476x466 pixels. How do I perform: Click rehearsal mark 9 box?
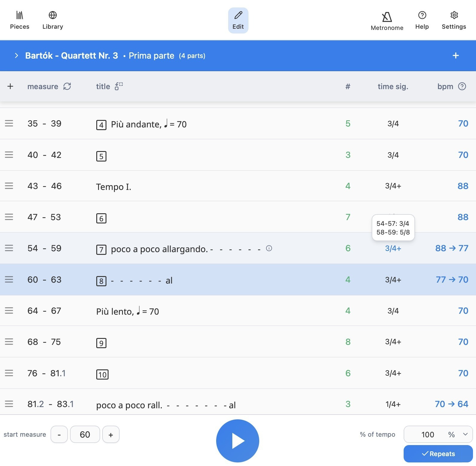(x=101, y=343)
